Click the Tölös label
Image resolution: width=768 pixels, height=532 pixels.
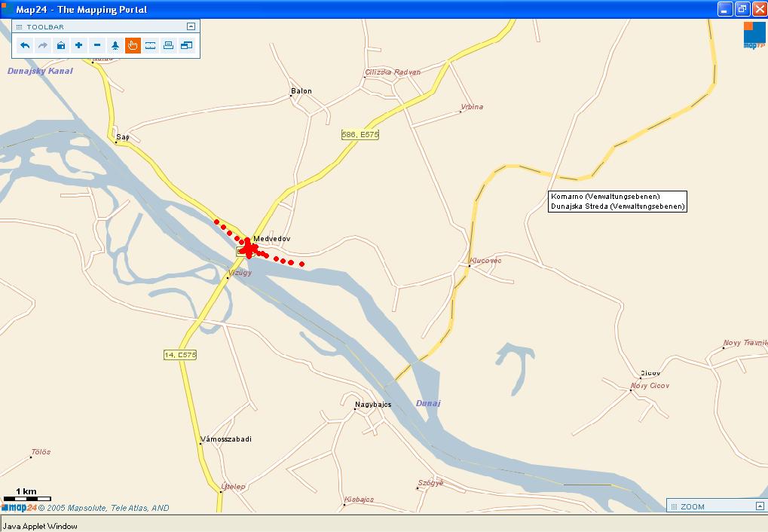[41, 452]
